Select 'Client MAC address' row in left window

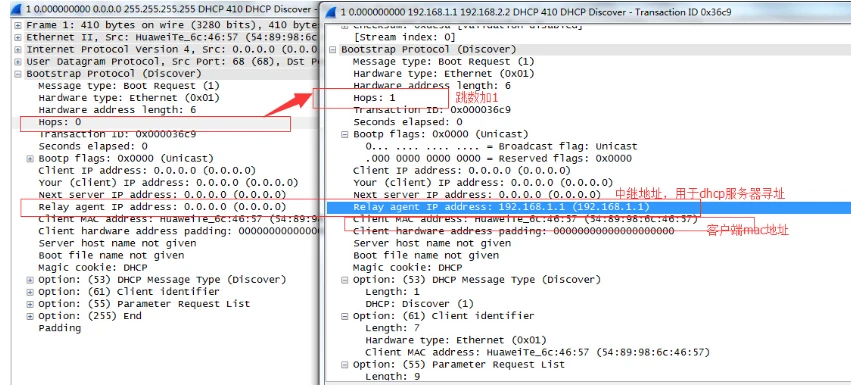(x=177, y=219)
